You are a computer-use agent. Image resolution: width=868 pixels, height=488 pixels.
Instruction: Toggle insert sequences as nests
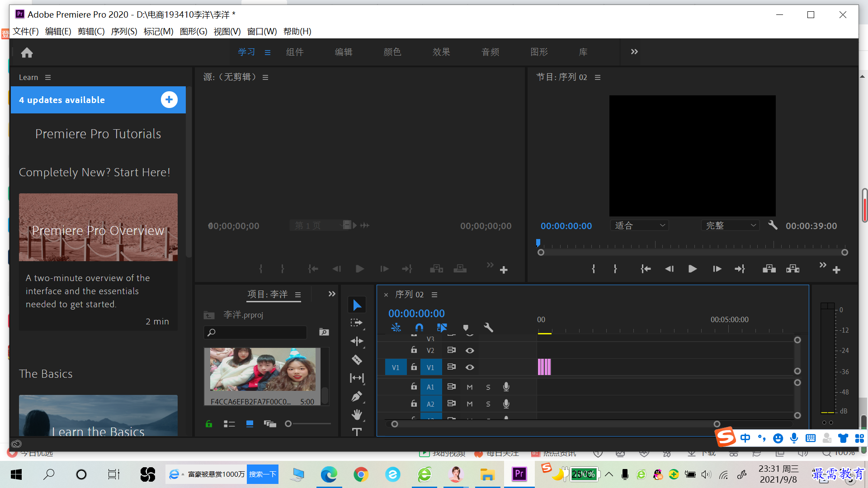(396, 328)
